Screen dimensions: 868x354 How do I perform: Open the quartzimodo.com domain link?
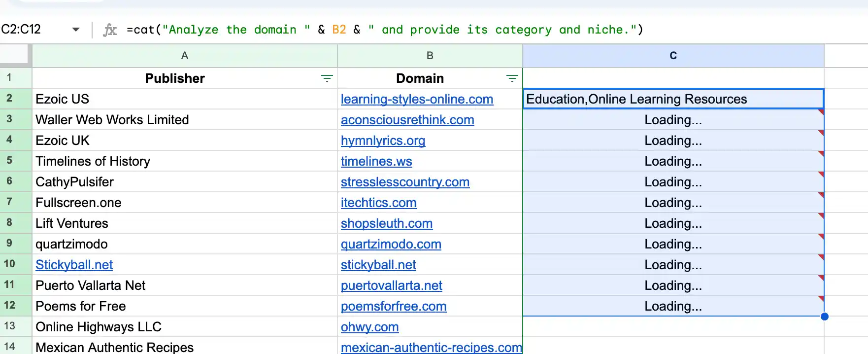391,244
